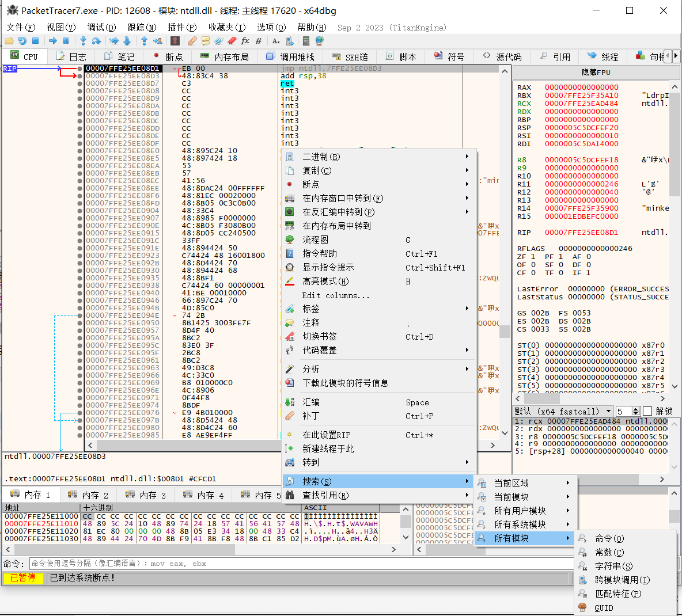The height and width of the screenshot is (616, 682).
Task: Find intermodular calls toolbar icon
Action: [x=289, y=41]
